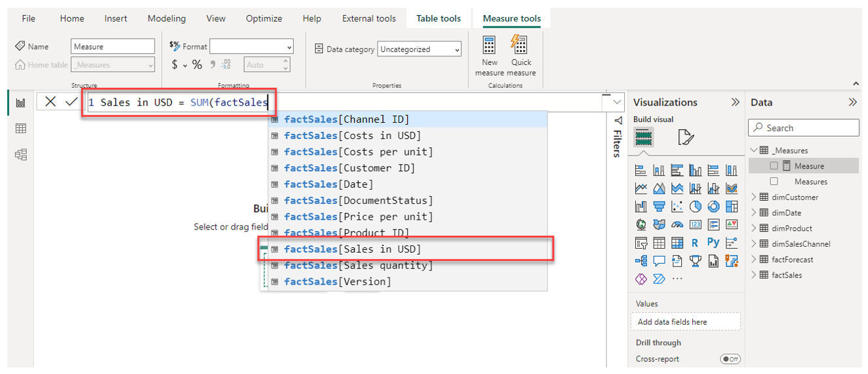Collapse the Visualizations pane
This screenshot has height=374, width=868.
point(735,102)
